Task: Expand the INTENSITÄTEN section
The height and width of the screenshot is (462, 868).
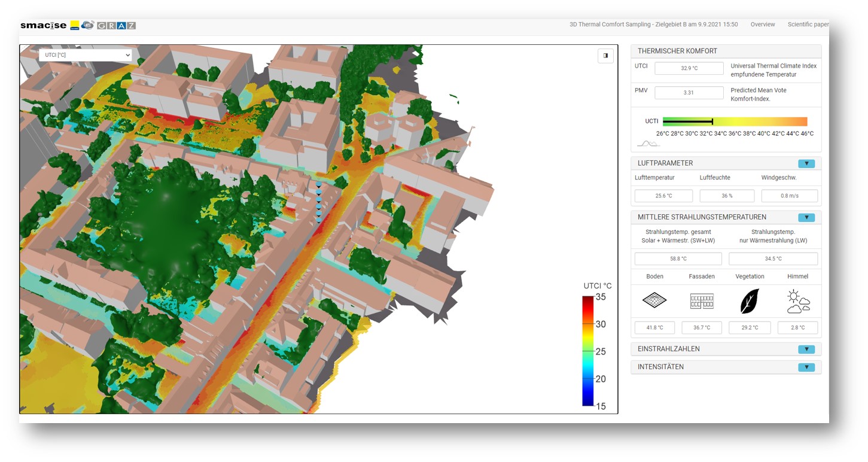Action: click(x=806, y=367)
